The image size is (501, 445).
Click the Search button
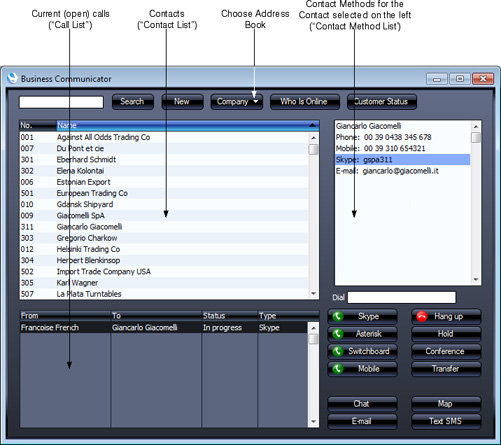click(x=133, y=102)
